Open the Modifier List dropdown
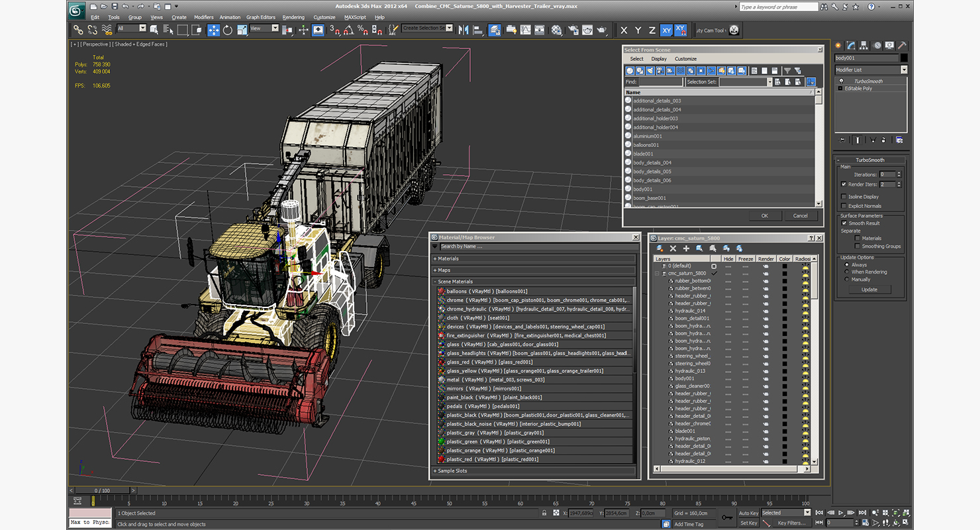Screen dimensions: 980x530 coord(904,70)
